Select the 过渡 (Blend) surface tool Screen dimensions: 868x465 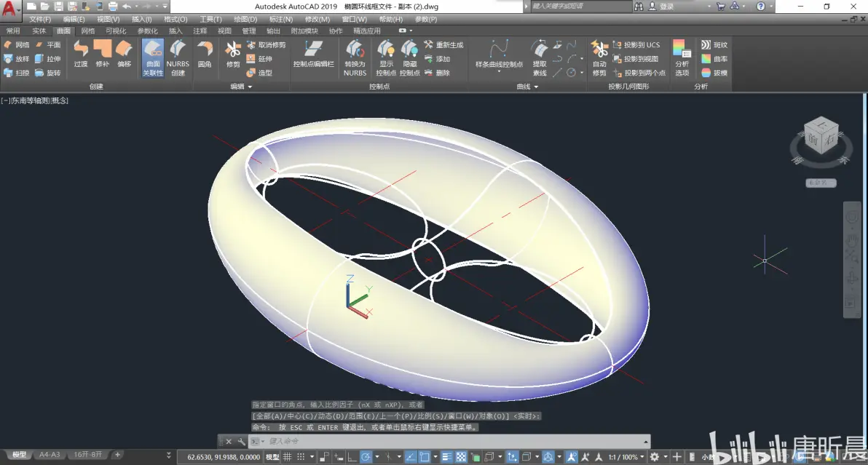(x=81, y=54)
